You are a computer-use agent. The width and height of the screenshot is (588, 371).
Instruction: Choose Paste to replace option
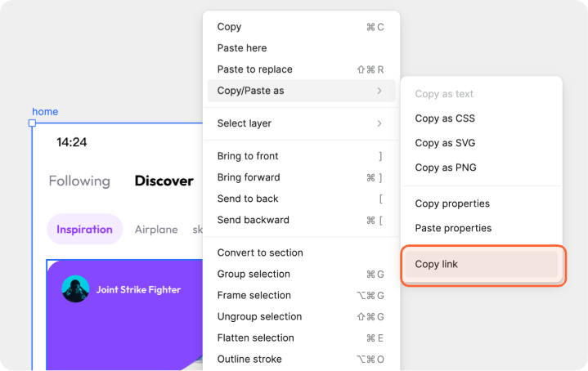(x=254, y=69)
